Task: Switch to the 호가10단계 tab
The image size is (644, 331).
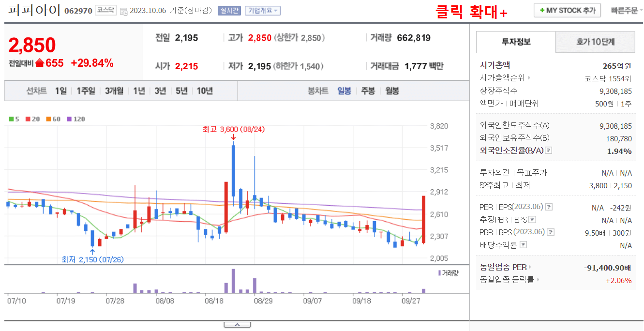Action: click(x=596, y=42)
